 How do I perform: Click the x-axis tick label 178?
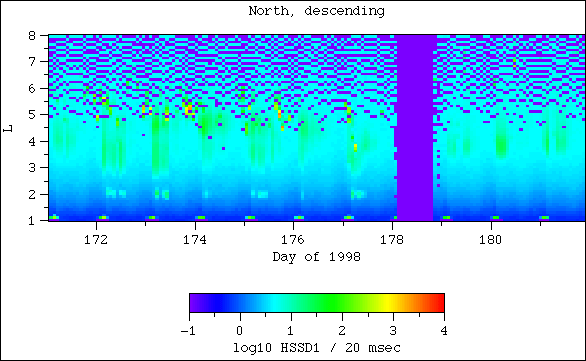coord(392,239)
